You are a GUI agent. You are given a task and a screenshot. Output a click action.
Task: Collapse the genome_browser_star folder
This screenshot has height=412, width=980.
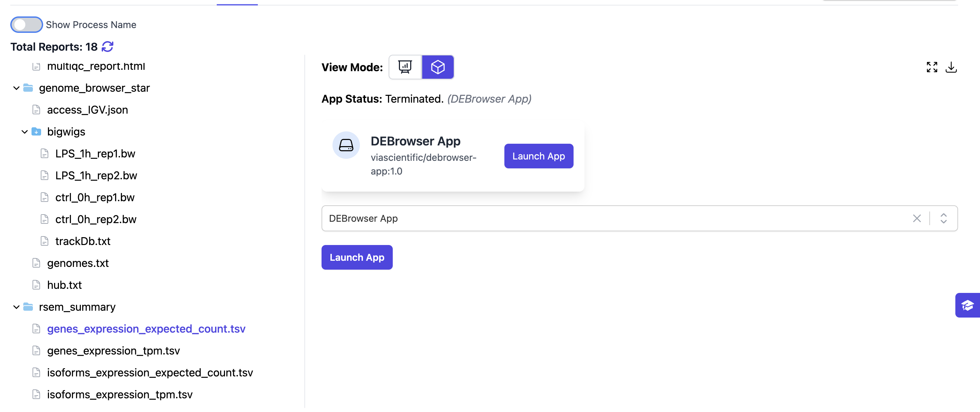pos(16,88)
